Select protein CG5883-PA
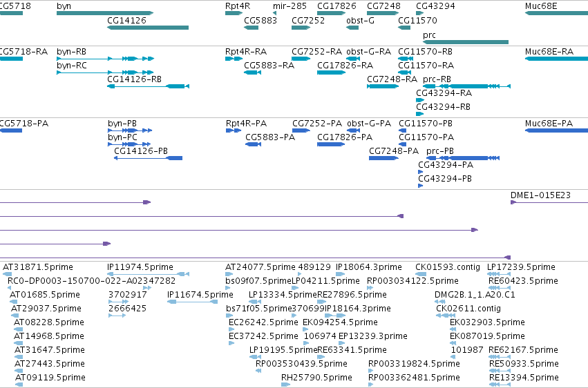588x388 pixels. click(253, 144)
